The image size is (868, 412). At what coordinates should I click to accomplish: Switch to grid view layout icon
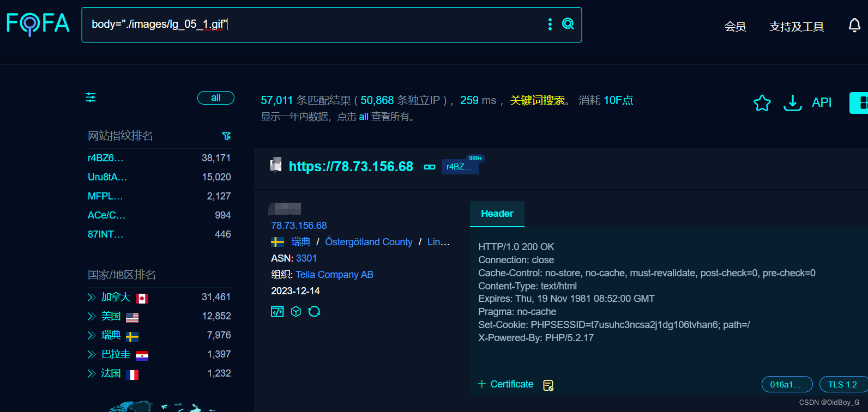(x=860, y=102)
